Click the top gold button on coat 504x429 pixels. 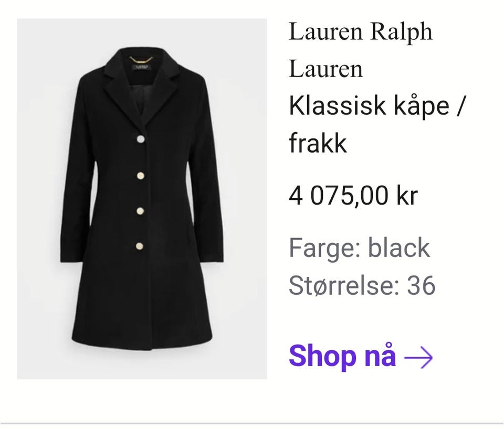pyautogui.click(x=141, y=139)
